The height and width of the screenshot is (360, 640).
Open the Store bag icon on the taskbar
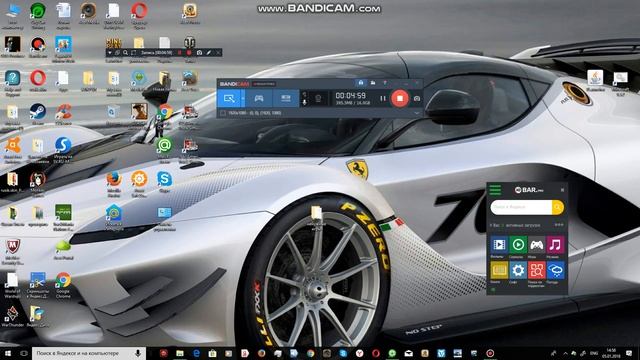[212, 353]
